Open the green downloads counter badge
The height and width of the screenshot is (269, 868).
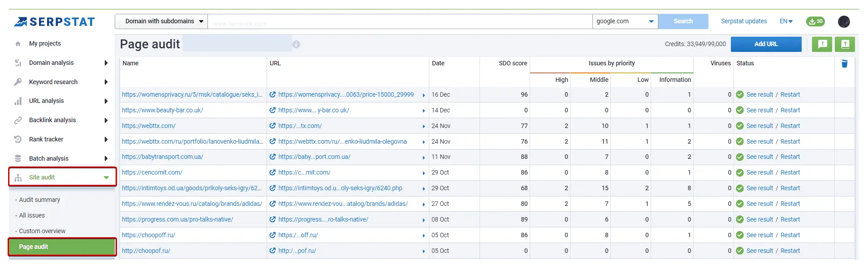coord(816,21)
